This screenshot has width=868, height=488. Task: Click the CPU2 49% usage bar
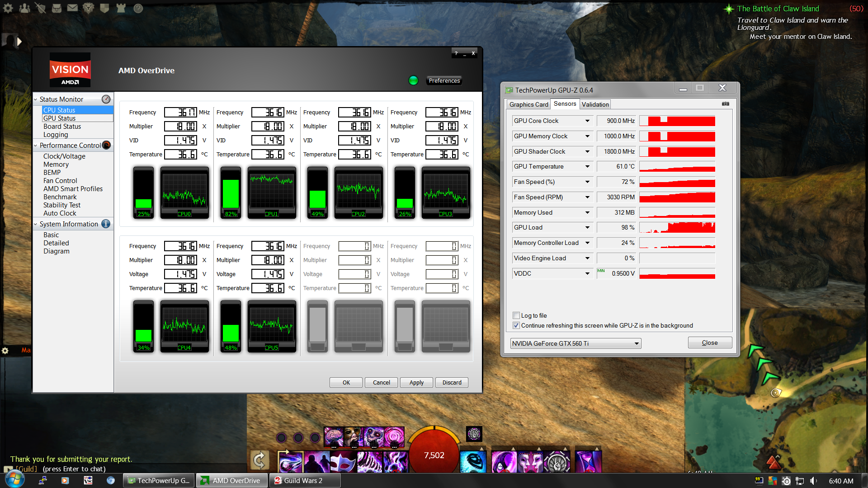317,192
